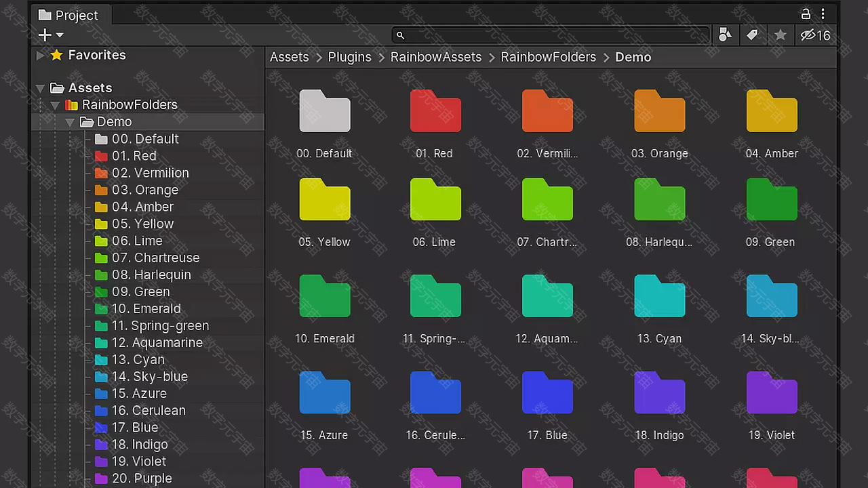The image size is (868, 488).
Task: Select 01. Red in the tree
Action: click(134, 156)
